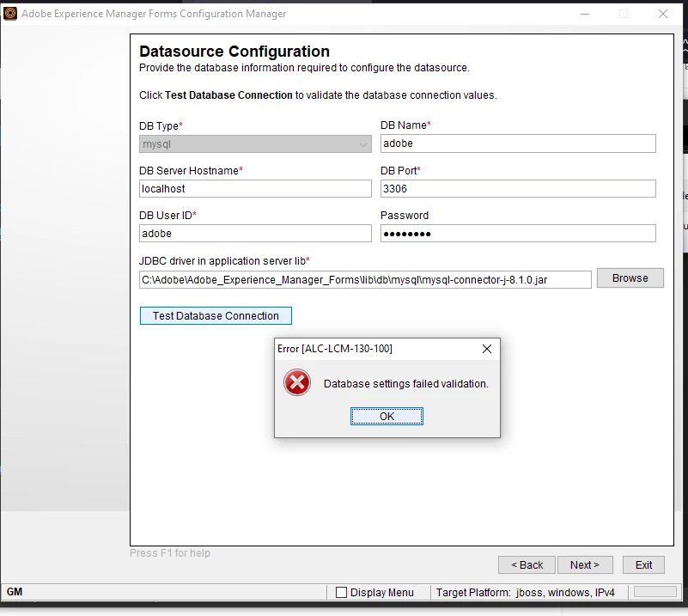The image size is (688, 616).
Task: Close the Configuration Manager window
Action: pyautogui.click(x=663, y=14)
